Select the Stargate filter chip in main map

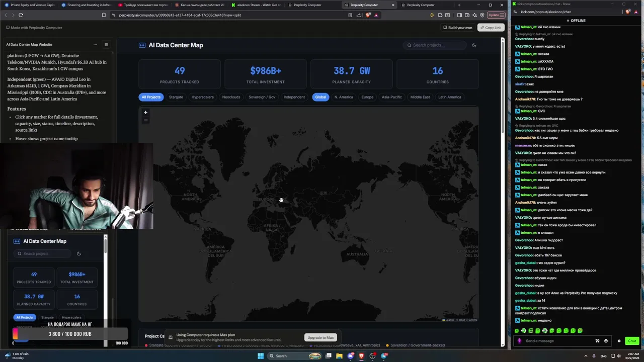176,97
